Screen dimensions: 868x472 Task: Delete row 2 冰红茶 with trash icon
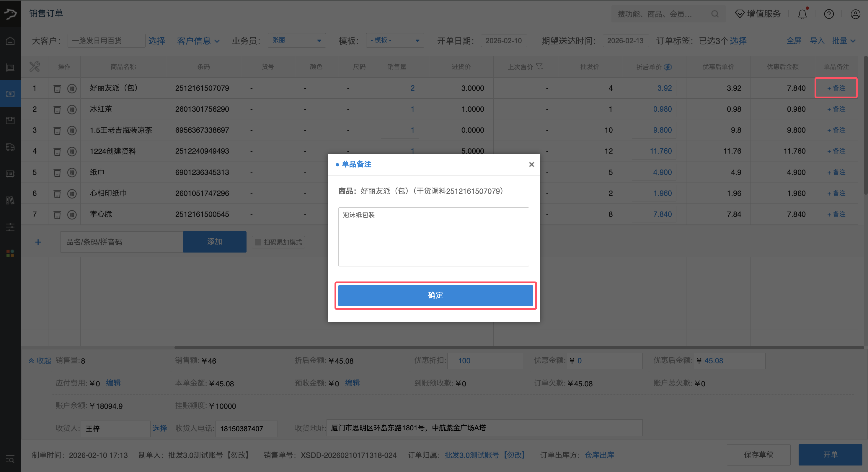coord(57,109)
